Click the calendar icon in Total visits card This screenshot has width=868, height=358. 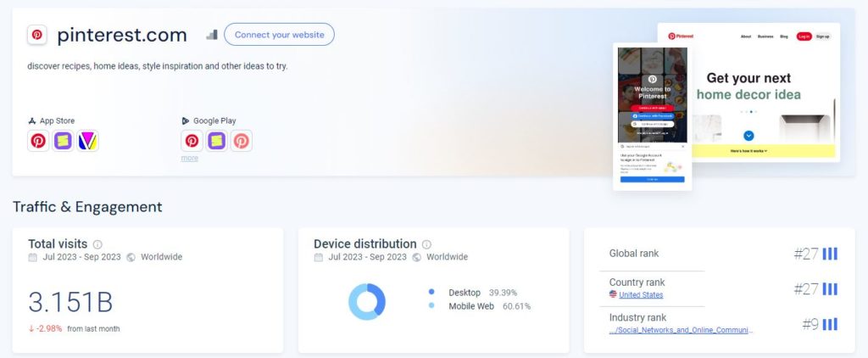point(33,257)
